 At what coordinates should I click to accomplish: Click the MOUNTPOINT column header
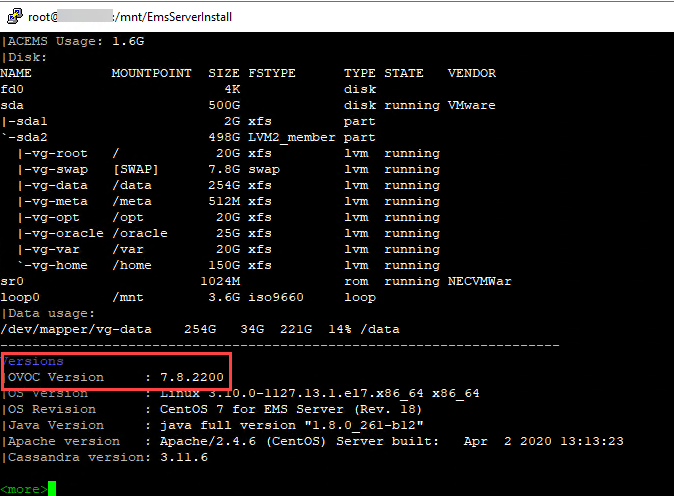[x=151, y=73]
